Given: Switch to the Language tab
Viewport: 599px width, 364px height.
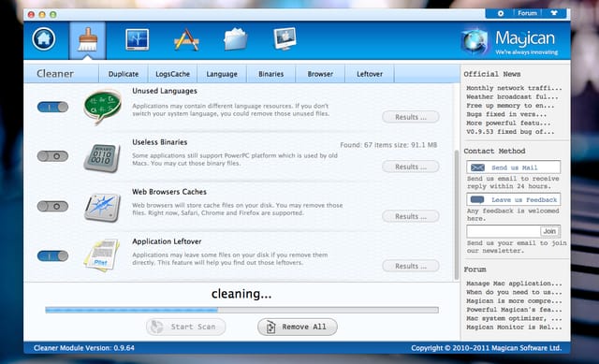Looking at the screenshot, I should [x=222, y=74].
